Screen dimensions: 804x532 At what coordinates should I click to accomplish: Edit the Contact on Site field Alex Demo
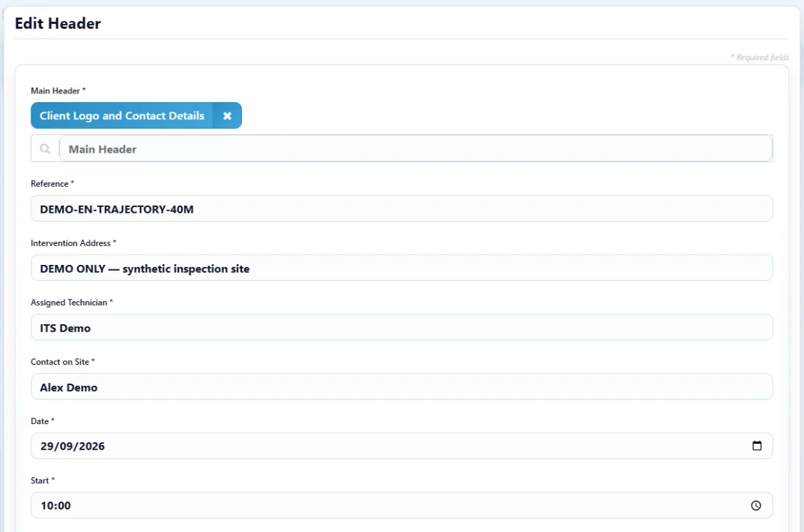[x=401, y=387]
